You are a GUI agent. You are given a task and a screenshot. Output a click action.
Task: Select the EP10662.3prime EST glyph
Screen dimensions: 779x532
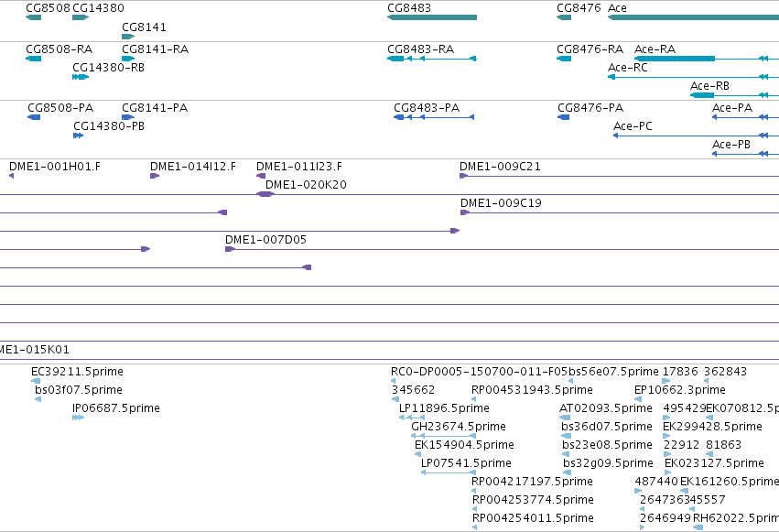pyautogui.click(x=638, y=399)
